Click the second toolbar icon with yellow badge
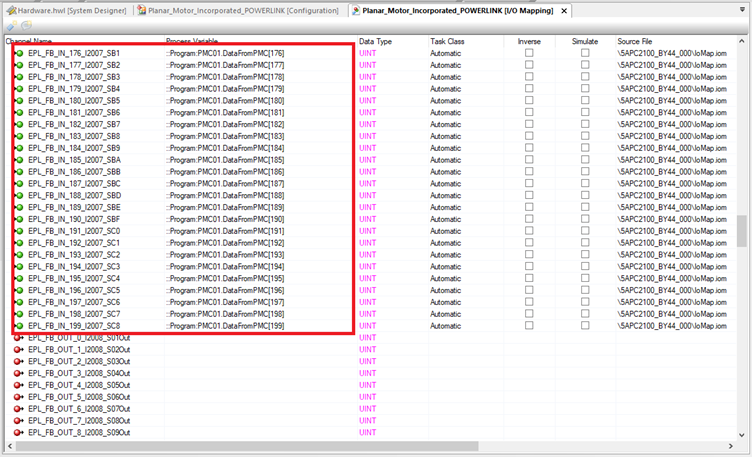The height and width of the screenshot is (457, 752). (x=26, y=26)
